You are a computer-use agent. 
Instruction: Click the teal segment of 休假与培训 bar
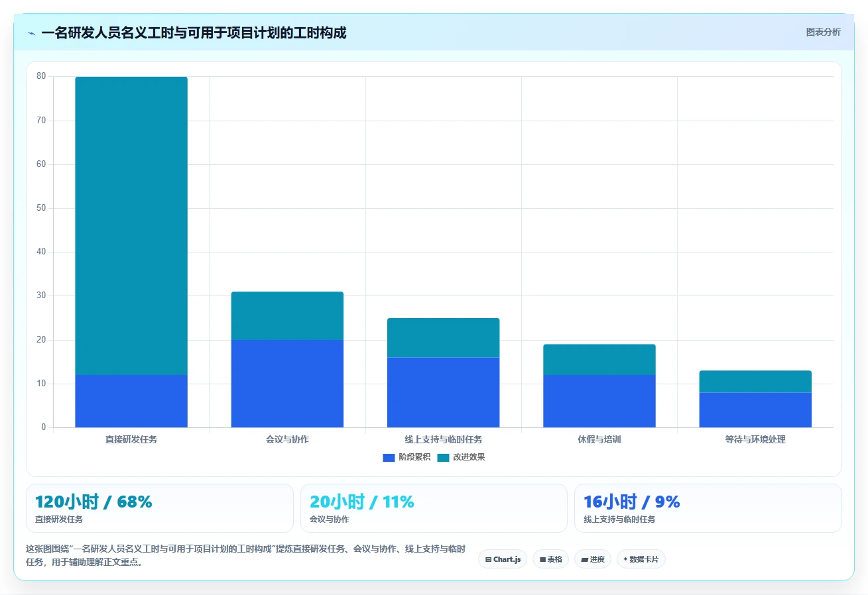[x=599, y=359]
